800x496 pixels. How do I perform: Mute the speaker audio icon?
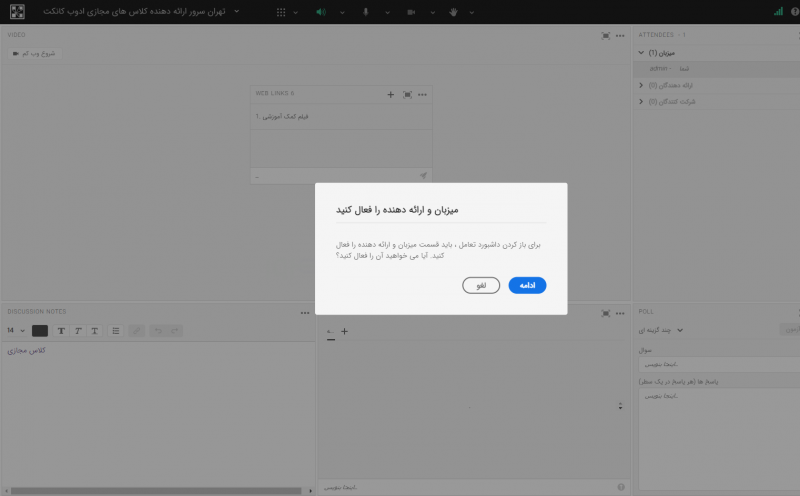coord(321,12)
